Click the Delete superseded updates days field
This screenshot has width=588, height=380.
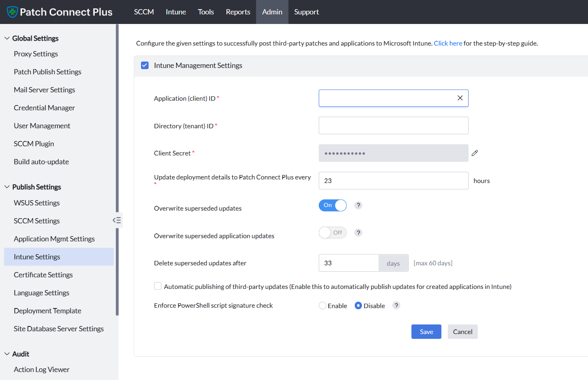[x=349, y=263]
